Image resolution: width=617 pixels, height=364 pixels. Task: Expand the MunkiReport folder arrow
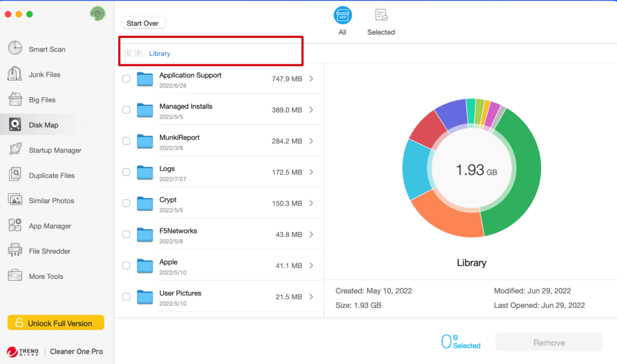point(311,141)
